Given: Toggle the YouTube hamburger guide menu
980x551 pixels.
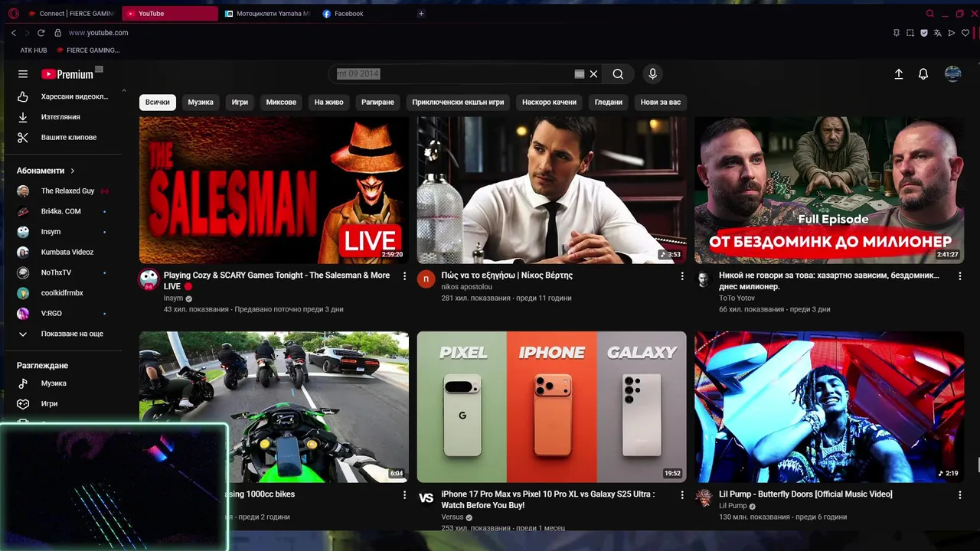Looking at the screenshot, I should tap(23, 74).
